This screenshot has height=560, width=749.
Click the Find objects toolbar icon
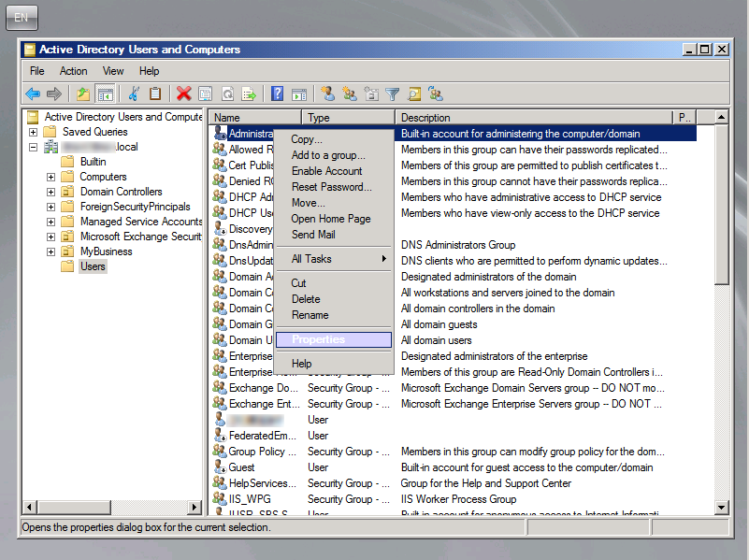point(414,93)
